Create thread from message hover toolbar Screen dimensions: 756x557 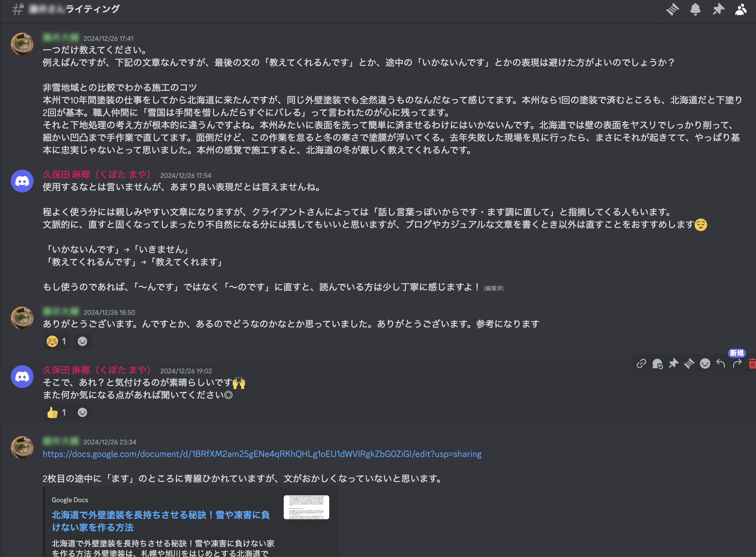(689, 363)
